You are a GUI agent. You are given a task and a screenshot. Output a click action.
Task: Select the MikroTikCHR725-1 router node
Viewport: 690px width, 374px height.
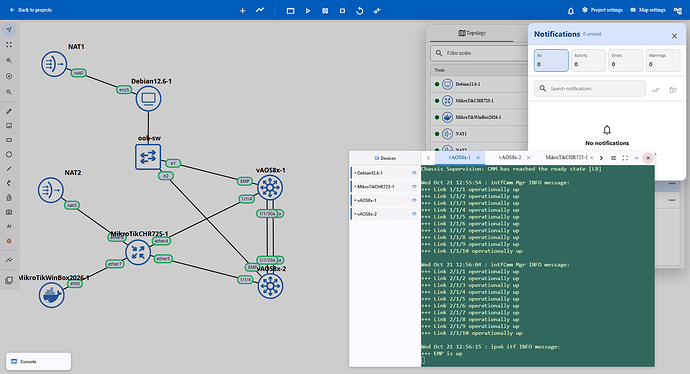click(x=138, y=253)
